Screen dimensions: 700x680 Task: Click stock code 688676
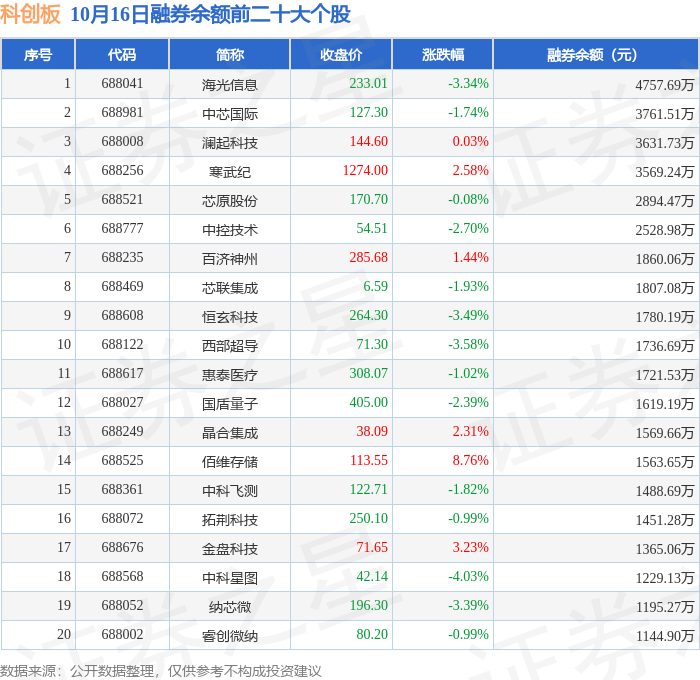pyautogui.click(x=122, y=548)
